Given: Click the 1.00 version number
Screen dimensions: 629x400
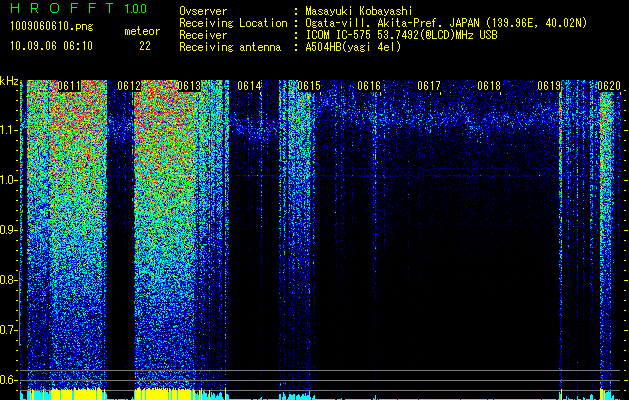Looking at the screenshot, I should point(136,8).
